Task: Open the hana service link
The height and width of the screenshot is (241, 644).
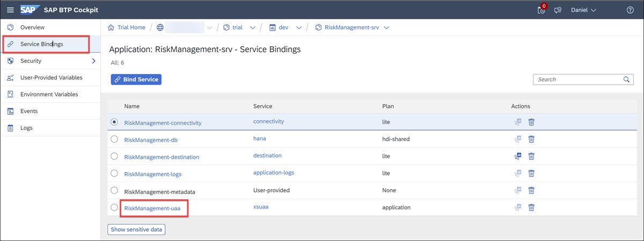Action: point(260,138)
